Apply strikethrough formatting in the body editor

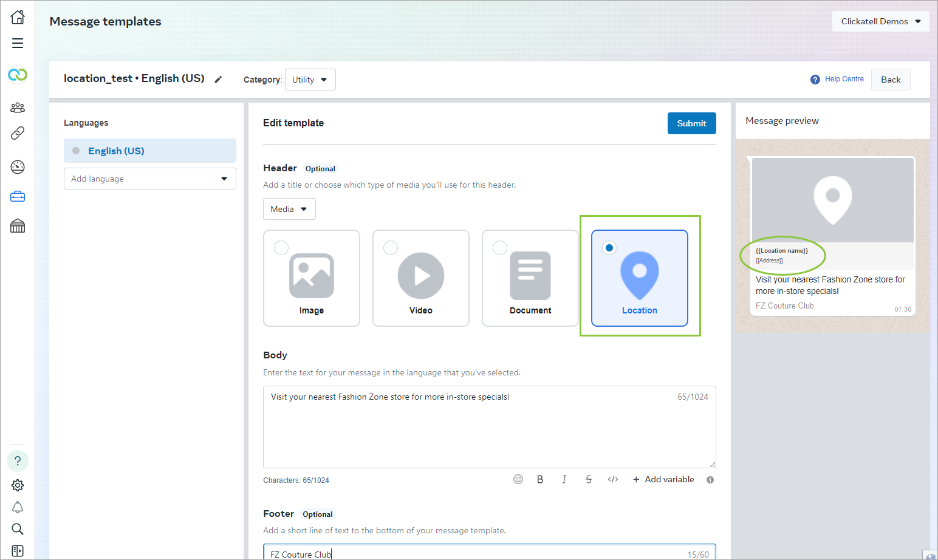(588, 479)
